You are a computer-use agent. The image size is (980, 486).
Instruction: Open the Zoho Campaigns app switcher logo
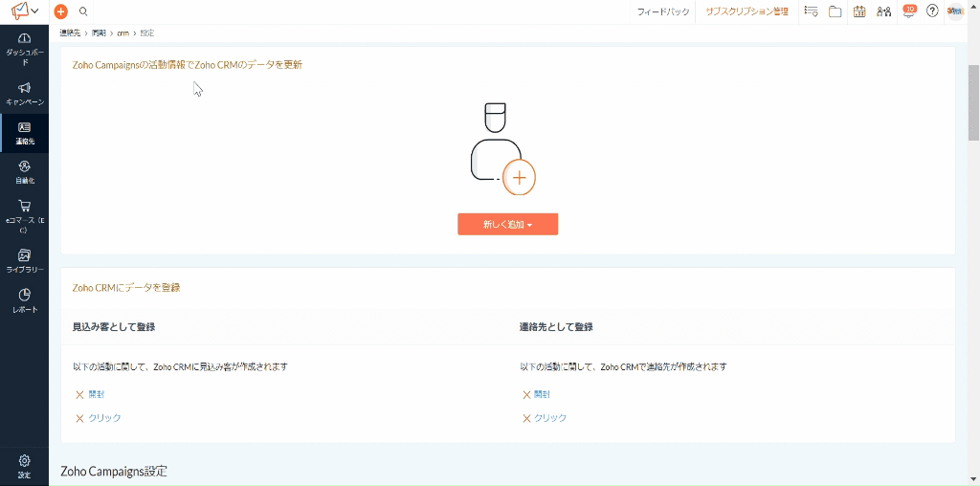25,11
